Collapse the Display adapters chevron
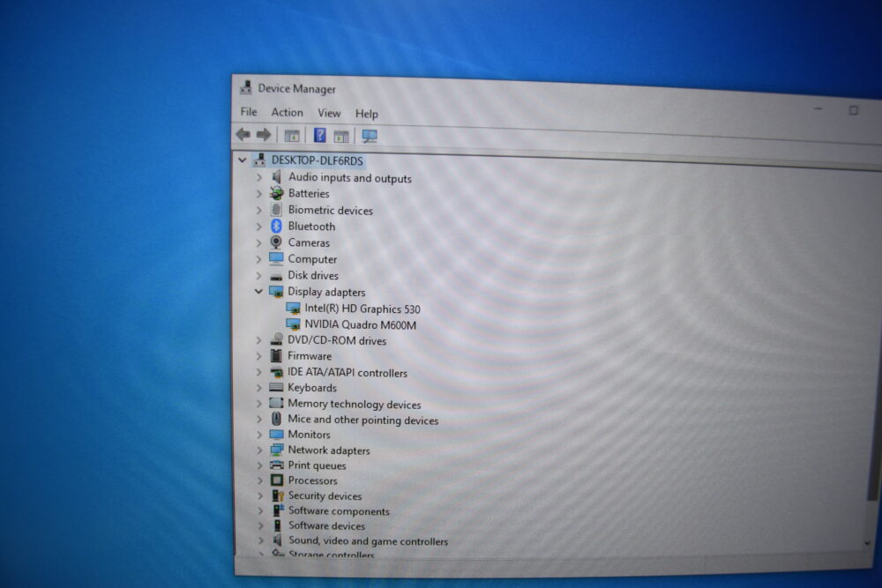 pyautogui.click(x=258, y=291)
